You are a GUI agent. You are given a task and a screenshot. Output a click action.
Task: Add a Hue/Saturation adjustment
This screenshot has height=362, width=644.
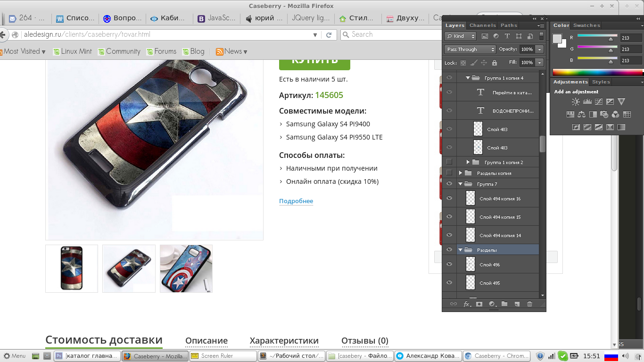click(570, 114)
